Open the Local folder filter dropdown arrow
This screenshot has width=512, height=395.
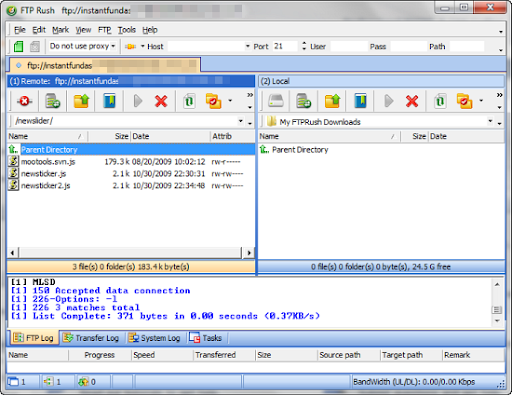[481, 101]
